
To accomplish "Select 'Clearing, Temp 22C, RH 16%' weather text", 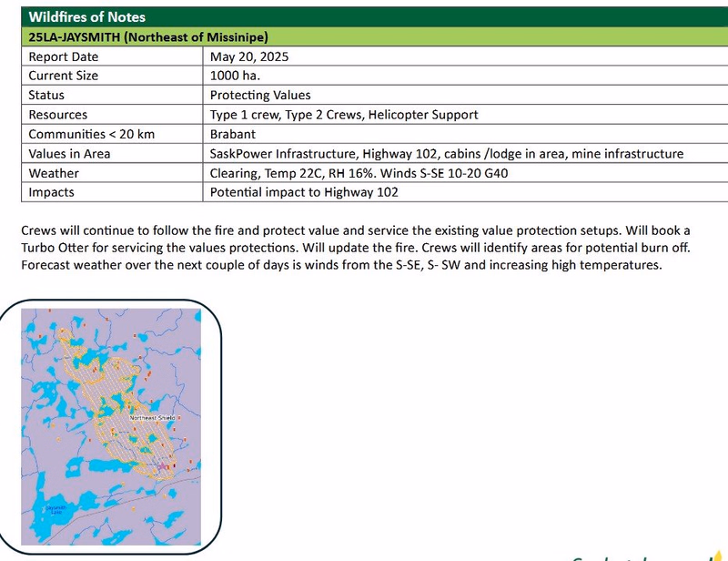I will coord(293,173).
